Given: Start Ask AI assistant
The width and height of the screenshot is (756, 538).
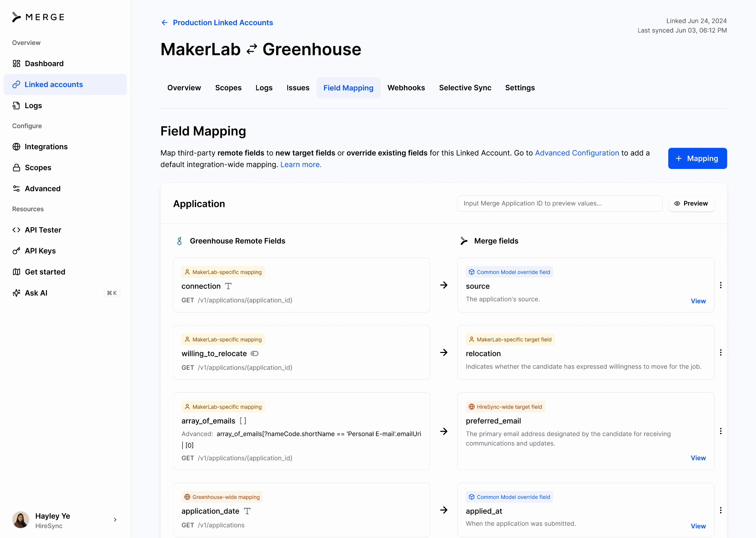Looking at the screenshot, I should tap(65, 293).
